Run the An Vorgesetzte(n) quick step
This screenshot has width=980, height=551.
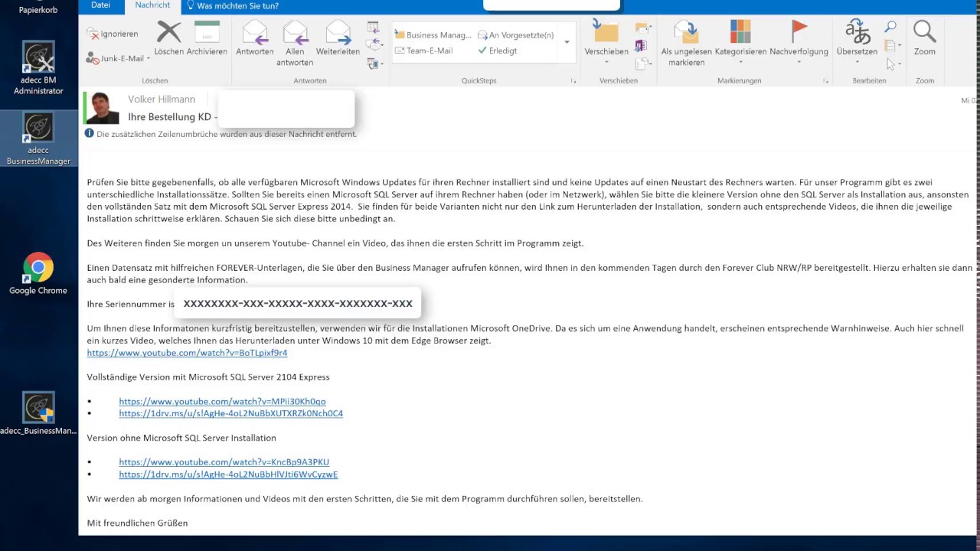tap(516, 35)
